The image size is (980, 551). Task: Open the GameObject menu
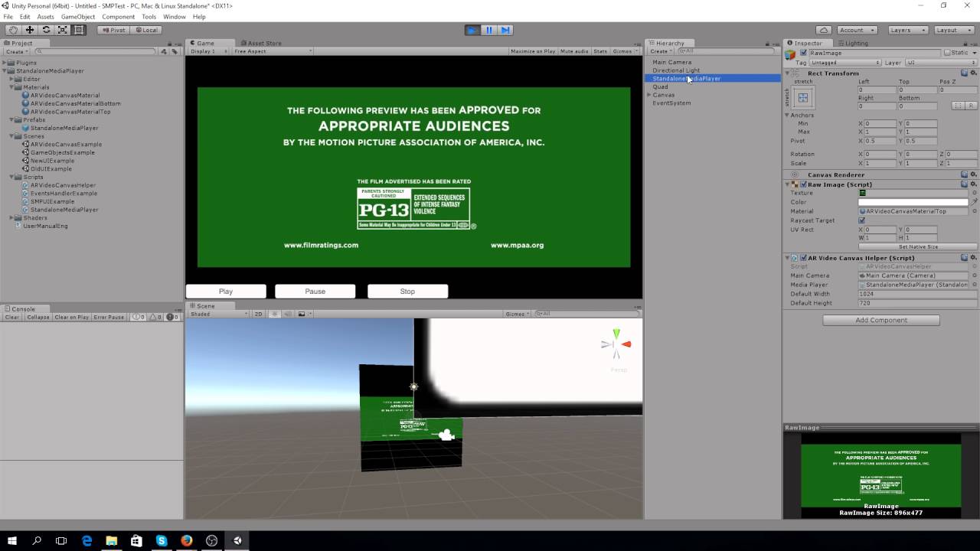coord(77,16)
